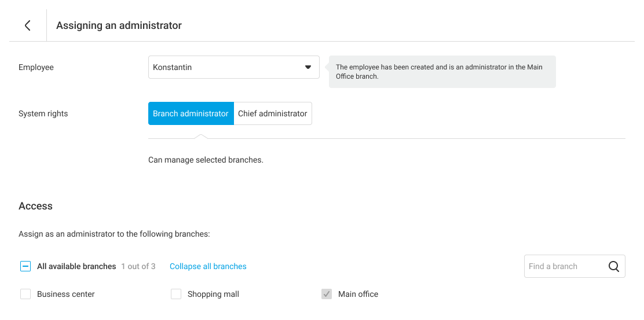This screenshot has height=320, width=644.
Task: Click the magnifier search icon
Action: click(614, 266)
